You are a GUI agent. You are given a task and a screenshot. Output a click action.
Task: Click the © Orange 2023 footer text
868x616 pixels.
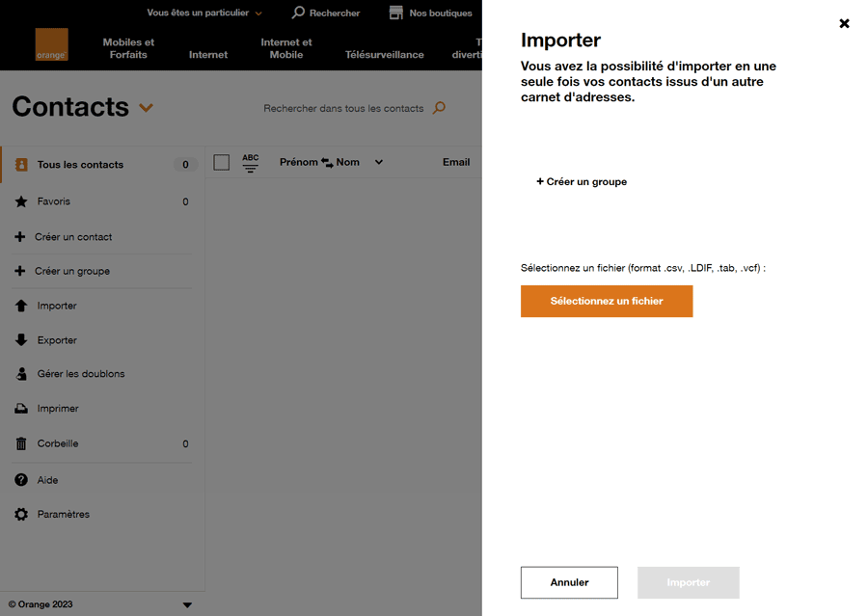click(x=41, y=604)
